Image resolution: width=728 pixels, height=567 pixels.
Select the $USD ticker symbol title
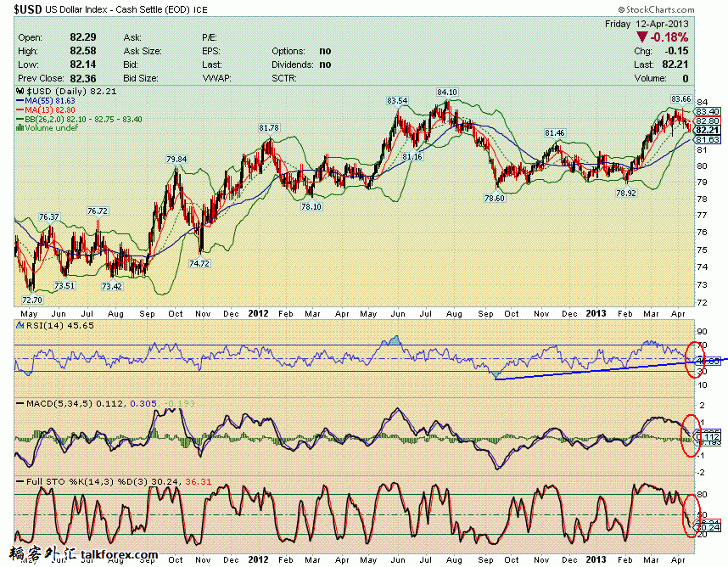[x=27, y=8]
